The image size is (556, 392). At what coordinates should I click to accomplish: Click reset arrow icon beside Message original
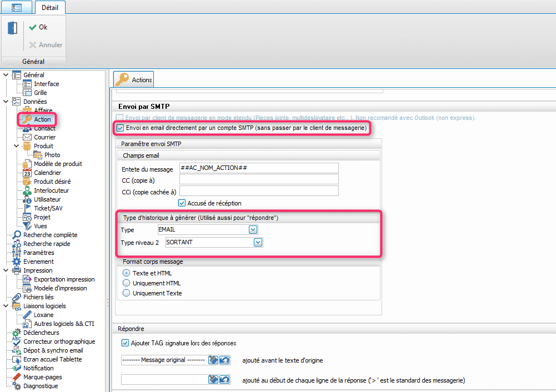224,360
